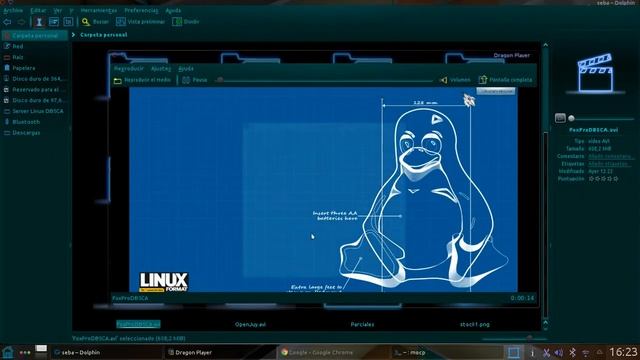Viewport: 640px width, 360px height.
Task: Click the clapperboard preview in information panel
Action: coord(596,73)
